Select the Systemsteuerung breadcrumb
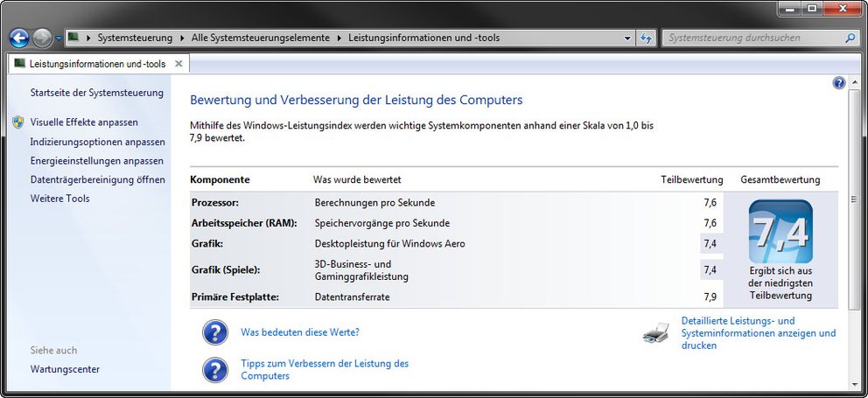Screen dimensions: 868x398 [x=135, y=38]
